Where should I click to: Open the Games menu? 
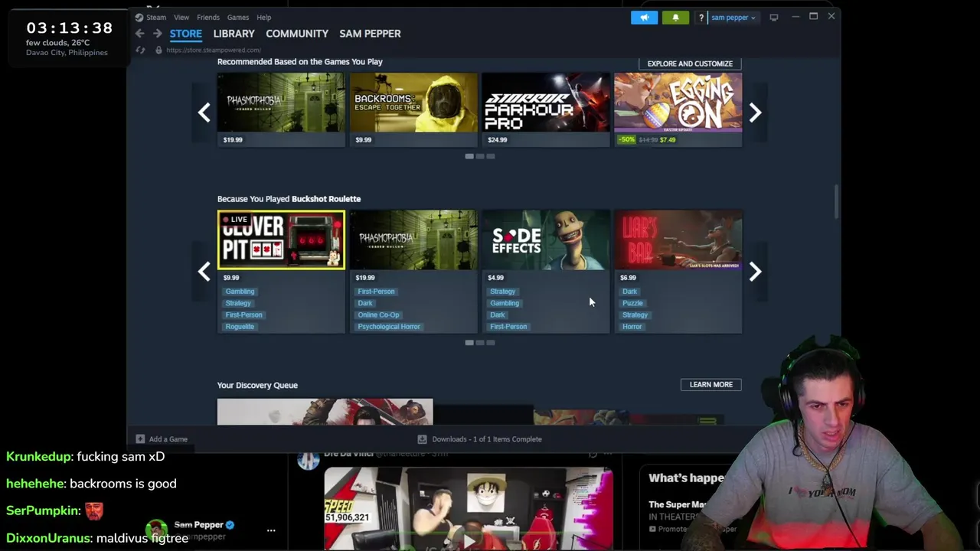pos(237,17)
